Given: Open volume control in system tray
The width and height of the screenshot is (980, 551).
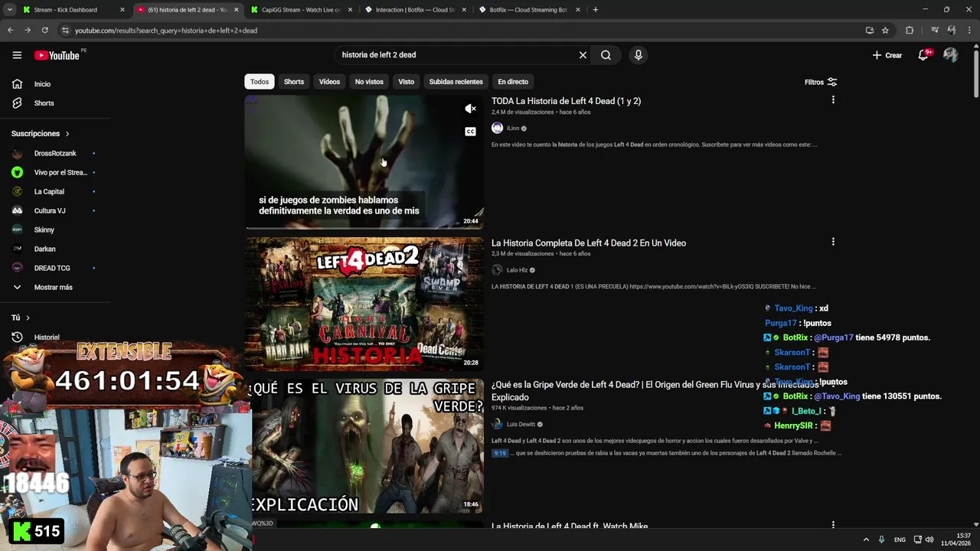Looking at the screenshot, I should (929, 540).
